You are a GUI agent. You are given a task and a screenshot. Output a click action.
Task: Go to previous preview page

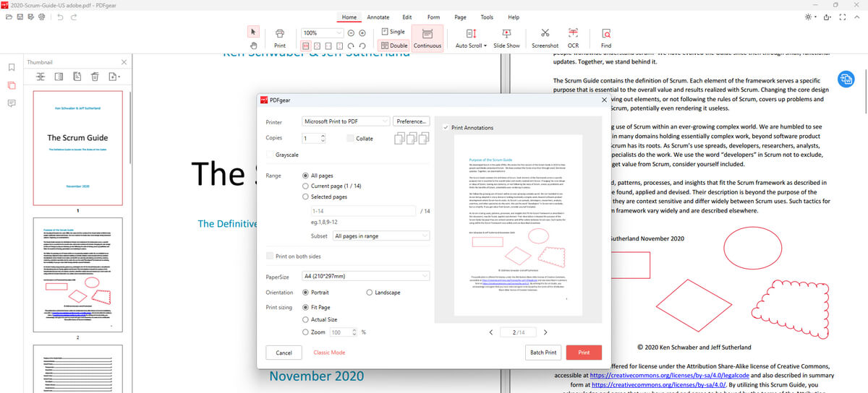(x=491, y=332)
